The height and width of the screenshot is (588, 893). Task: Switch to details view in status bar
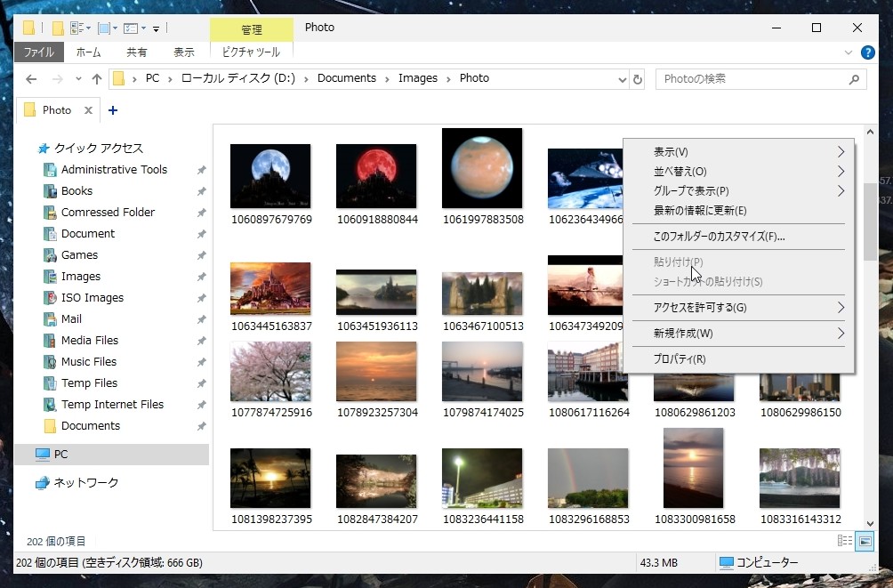point(844,541)
